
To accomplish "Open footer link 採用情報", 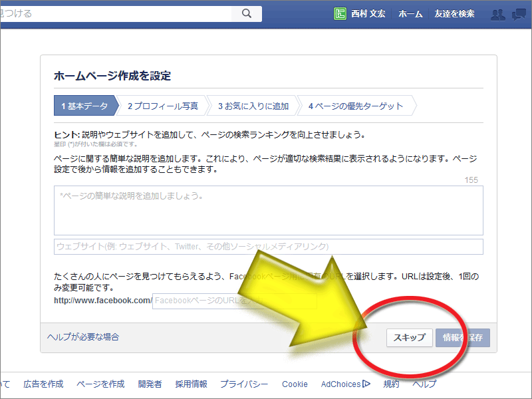I will pyautogui.click(x=191, y=384).
